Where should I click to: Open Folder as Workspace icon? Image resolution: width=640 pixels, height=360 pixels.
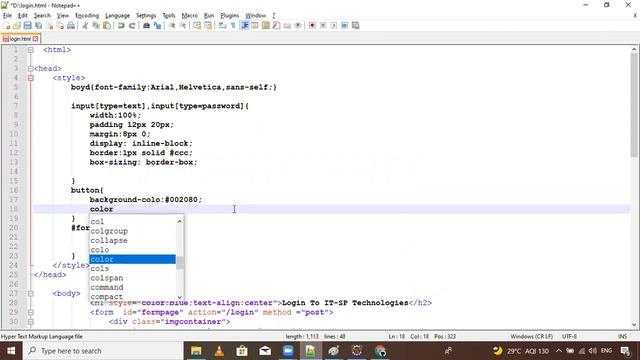click(287, 25)
